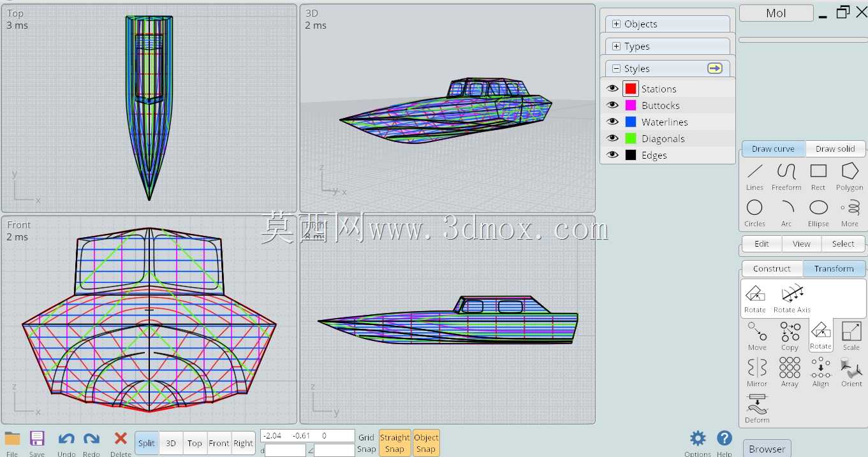This screenshot has width=868, height=457.
Task: Toggle visibility of Edges style
Action: [x=613, y=155]
